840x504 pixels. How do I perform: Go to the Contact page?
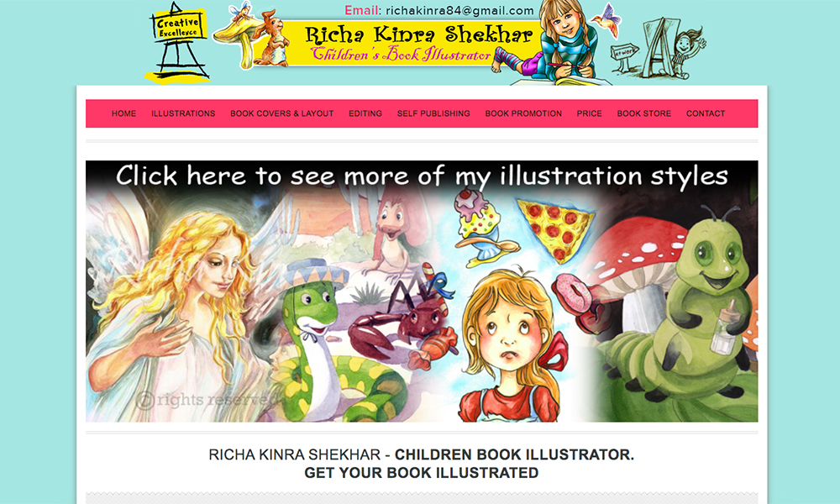pyautogui.click(x=706, y=113)
